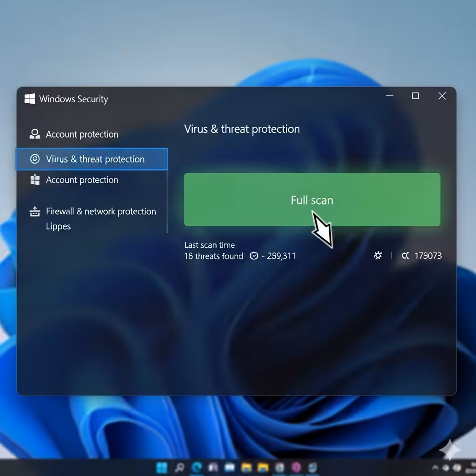Click the search icon left of 179073

[x=405, y=256]
